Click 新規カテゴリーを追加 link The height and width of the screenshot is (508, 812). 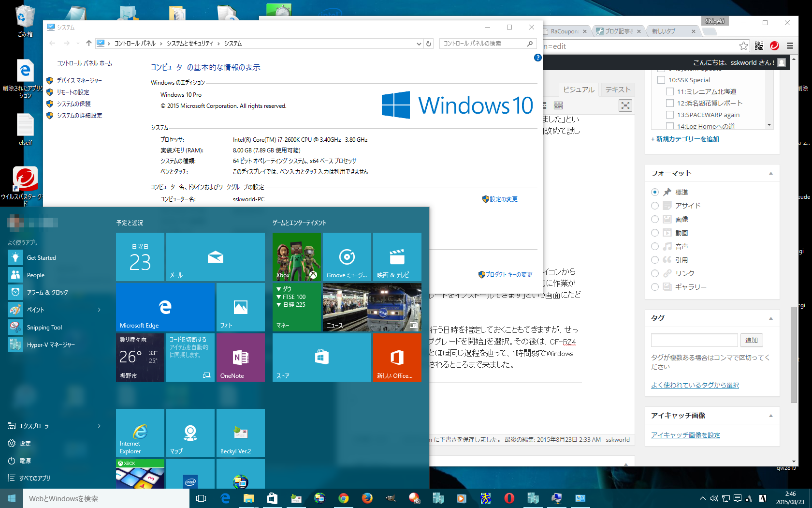click(x=685, y=139)
